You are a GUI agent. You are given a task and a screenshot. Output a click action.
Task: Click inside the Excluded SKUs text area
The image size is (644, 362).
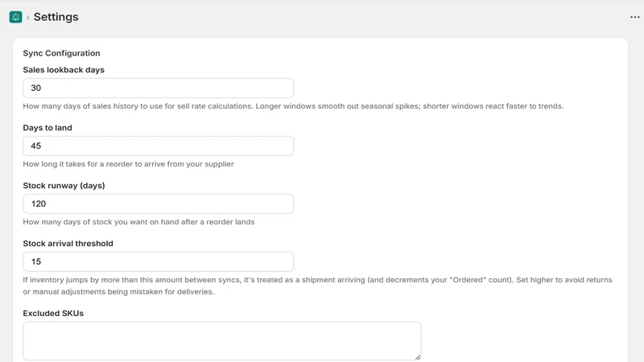(222, 340)
